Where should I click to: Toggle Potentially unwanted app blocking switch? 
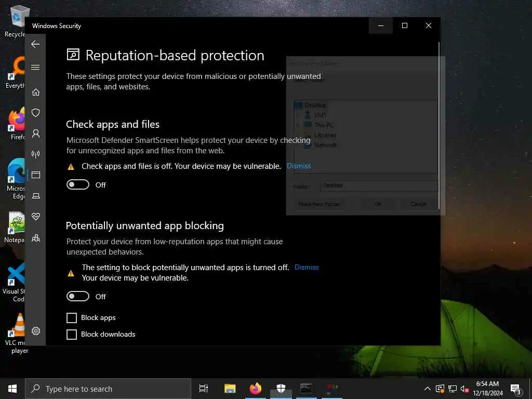[78, 296]
